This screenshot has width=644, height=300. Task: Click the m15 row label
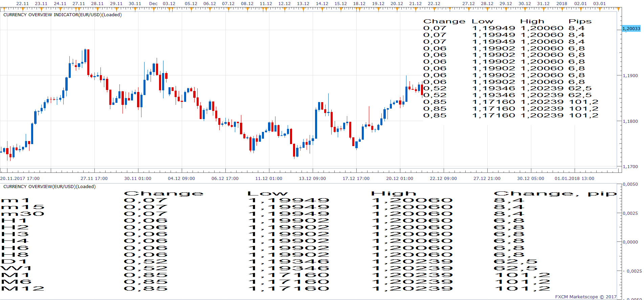(23, 207)
